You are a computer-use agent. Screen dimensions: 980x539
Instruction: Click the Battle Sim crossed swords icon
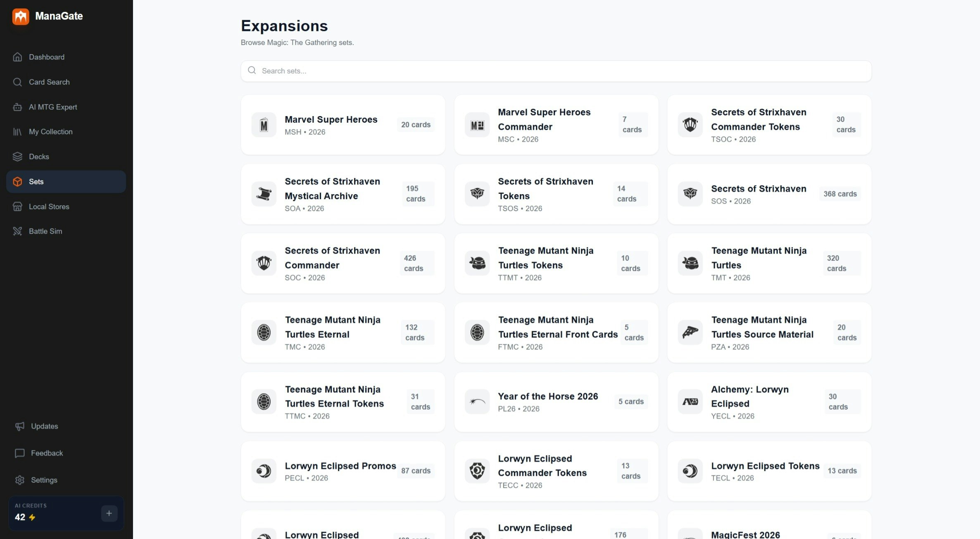[17, 231]
